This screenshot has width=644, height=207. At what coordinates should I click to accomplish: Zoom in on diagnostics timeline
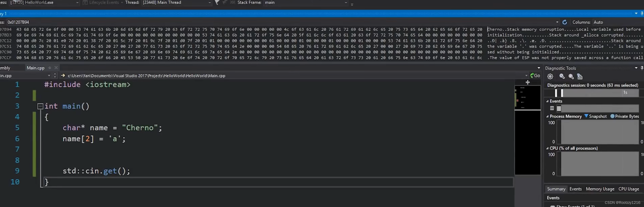click(562, 76)
